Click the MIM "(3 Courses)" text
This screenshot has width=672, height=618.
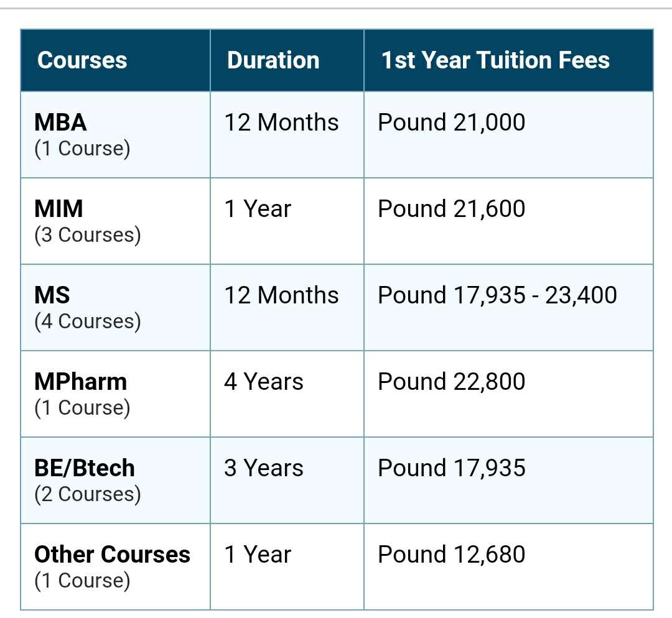[87, 235]
